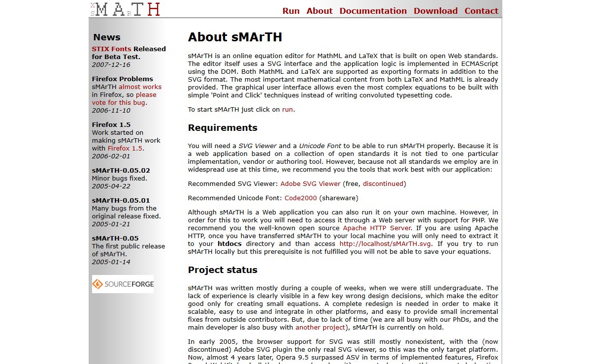Click the date '2007-12-16'

111,64
